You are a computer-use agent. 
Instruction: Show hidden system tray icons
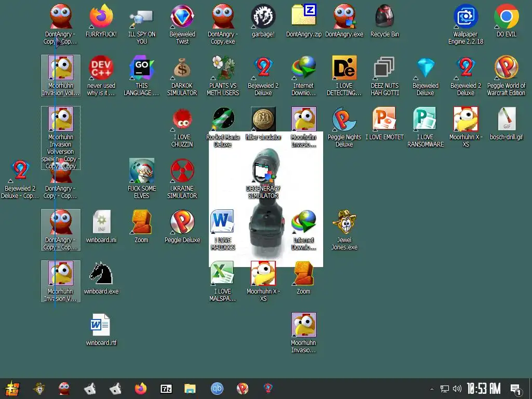(x=432, y=389)
